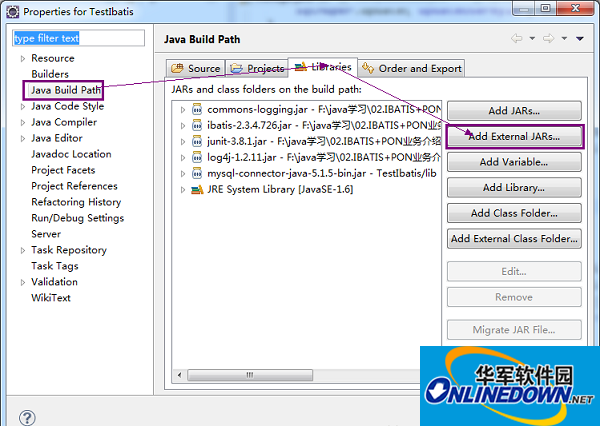Viewport: 600px width, 426px height.
Task: Select WikiText in the properties tree
Action: [51, 298]
